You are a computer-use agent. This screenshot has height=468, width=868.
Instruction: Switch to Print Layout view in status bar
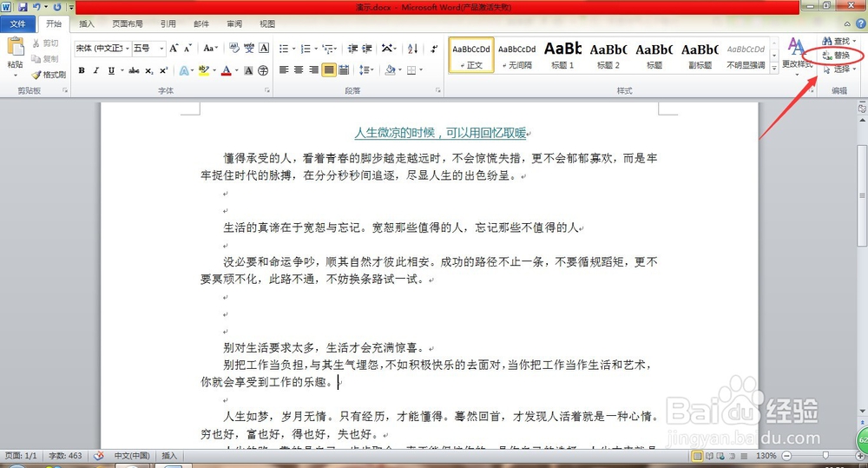pos(698,456)
